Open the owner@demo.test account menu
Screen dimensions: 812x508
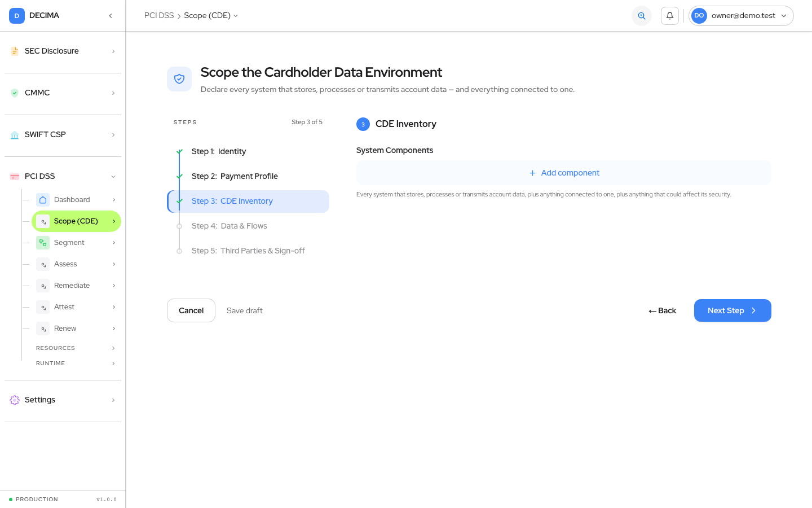pos(741,16)
